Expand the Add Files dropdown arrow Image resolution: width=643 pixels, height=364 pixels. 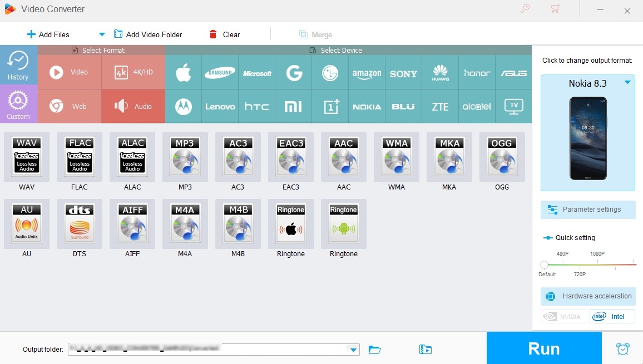[x=102, y=34]
